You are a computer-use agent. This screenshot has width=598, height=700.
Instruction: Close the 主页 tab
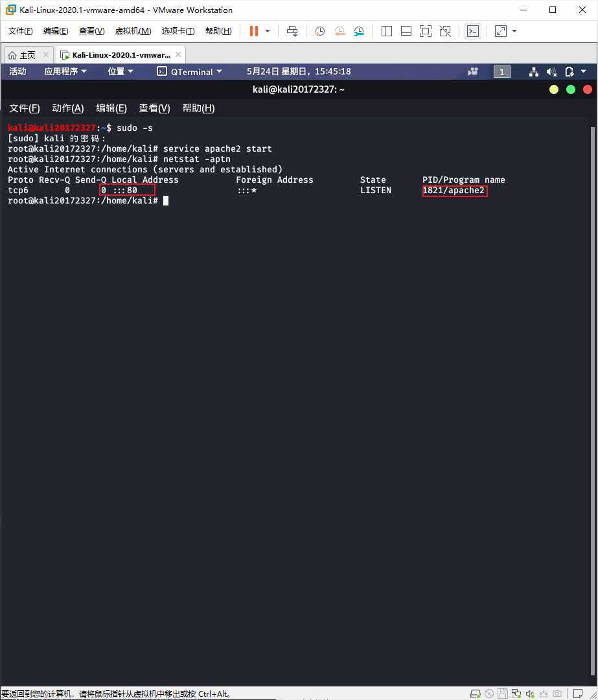45,54
